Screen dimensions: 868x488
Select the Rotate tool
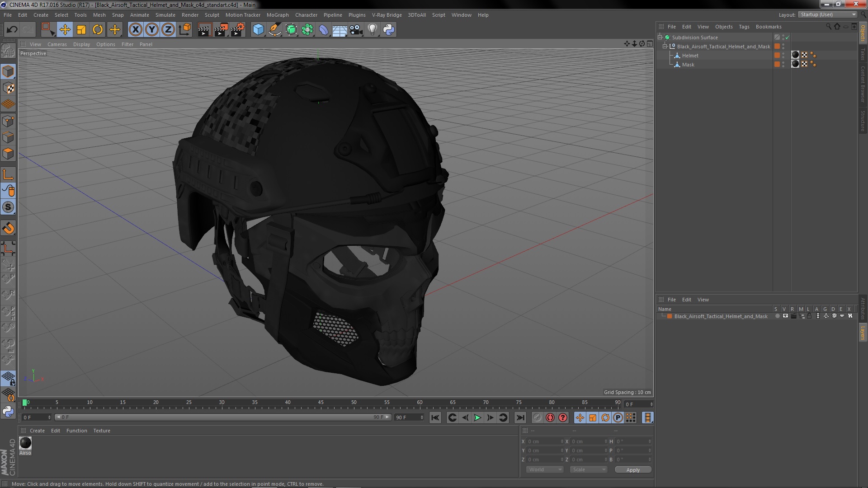point(98,30)
